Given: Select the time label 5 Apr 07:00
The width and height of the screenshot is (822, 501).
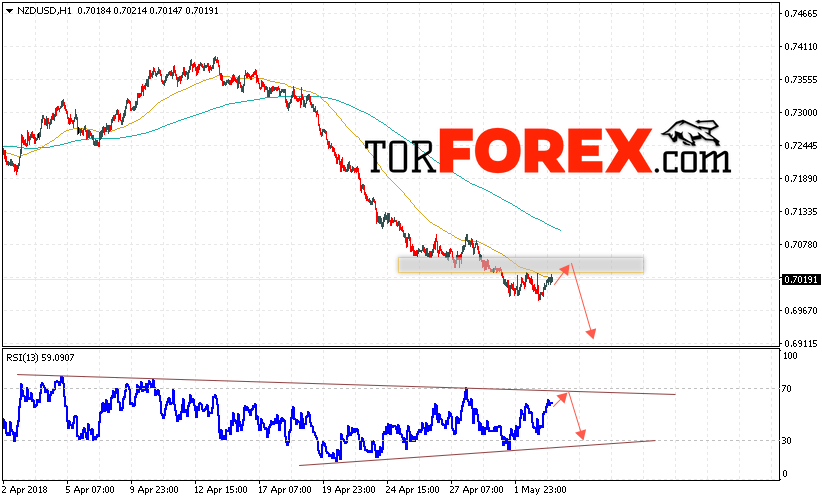Looking at the screenshot, I should pyautogui.click(x=90, y=490).
